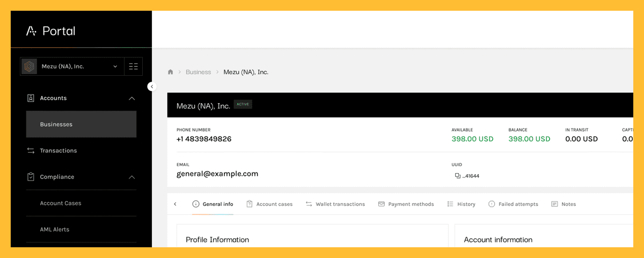644x258 pixels.
Task: Click the Profile Information panel heading
Action: tap(217, 240)
